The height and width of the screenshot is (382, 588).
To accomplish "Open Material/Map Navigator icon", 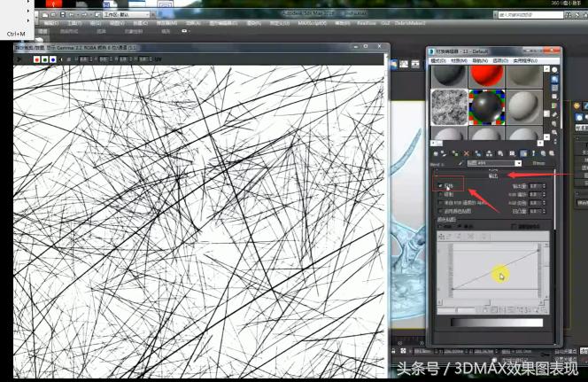I will (554, 140).
